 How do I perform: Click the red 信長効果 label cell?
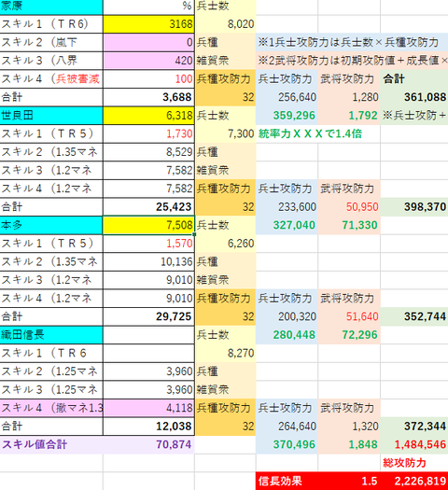(x=287, y=481)
